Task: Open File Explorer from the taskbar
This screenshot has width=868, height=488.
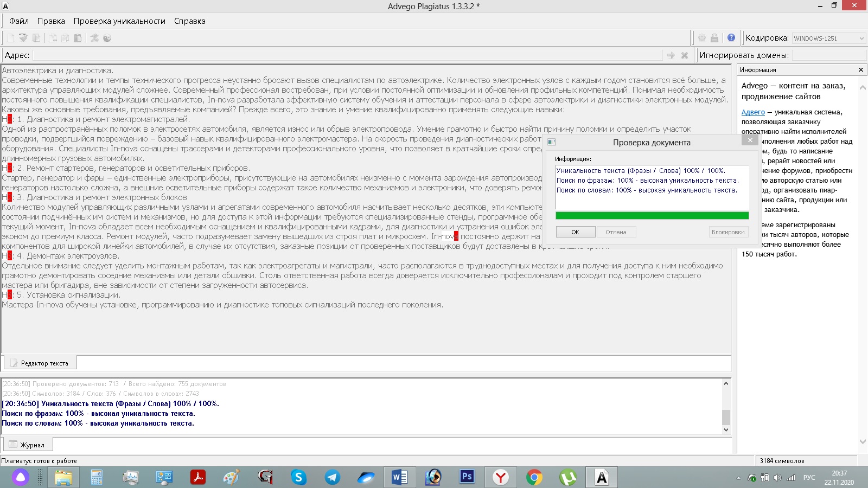Action: coord(63,477)
